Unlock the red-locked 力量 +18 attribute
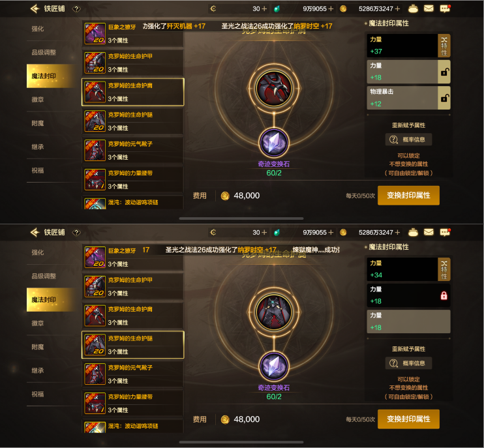Screen dimensions: 484x448 coord(444,295)
